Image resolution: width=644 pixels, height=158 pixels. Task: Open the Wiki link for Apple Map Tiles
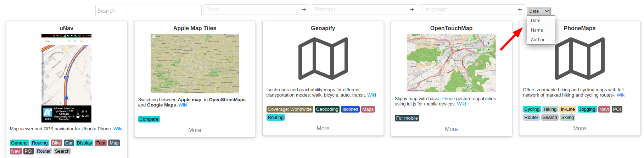click(183, 105)
